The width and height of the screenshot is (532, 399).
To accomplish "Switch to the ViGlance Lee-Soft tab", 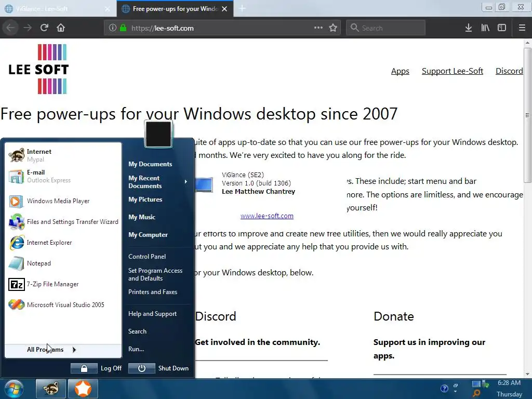I will [x=58, y=9].
